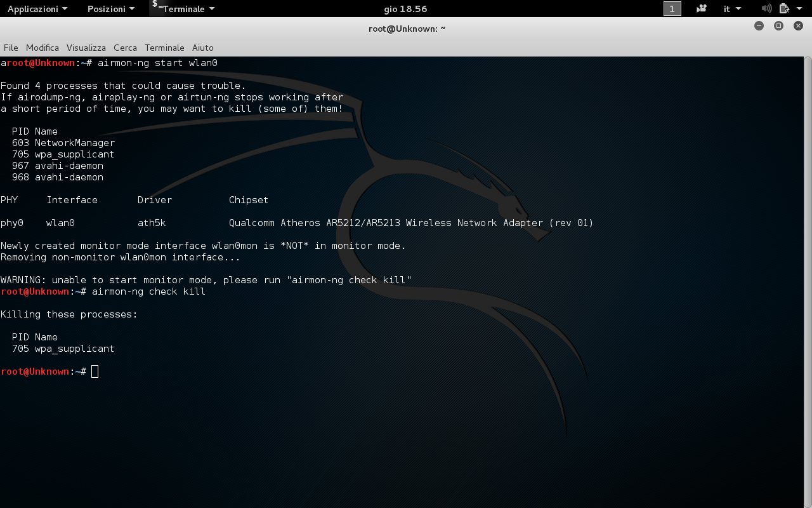The image size is (812, 508).
Task: Open the Modifica menu
Action: (43, 48)
